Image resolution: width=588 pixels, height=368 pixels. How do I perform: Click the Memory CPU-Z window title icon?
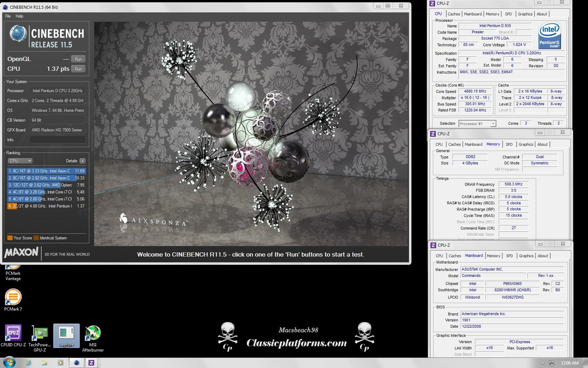[433, 134]
